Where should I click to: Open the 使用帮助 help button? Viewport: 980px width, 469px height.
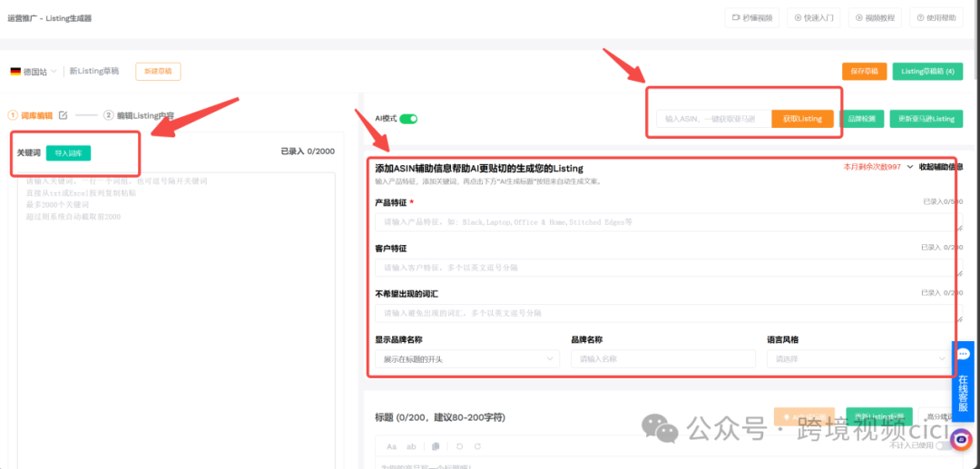pos(936,17)
